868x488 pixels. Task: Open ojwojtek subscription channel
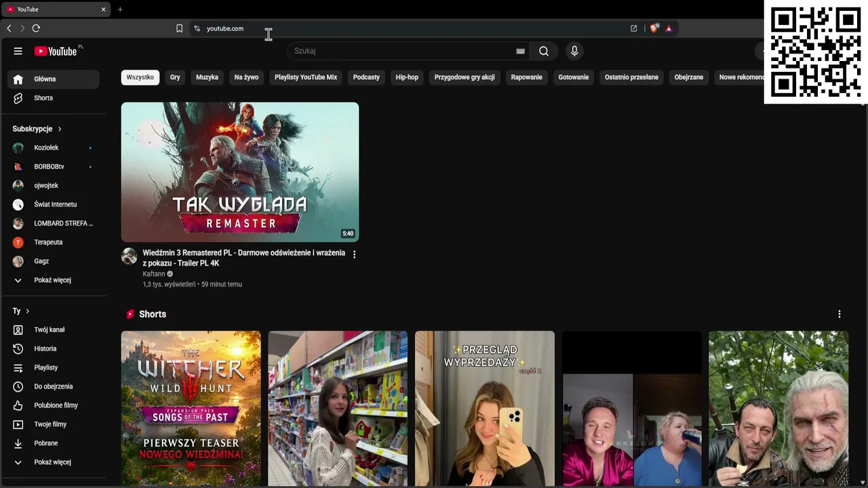(x=54, y=186)
